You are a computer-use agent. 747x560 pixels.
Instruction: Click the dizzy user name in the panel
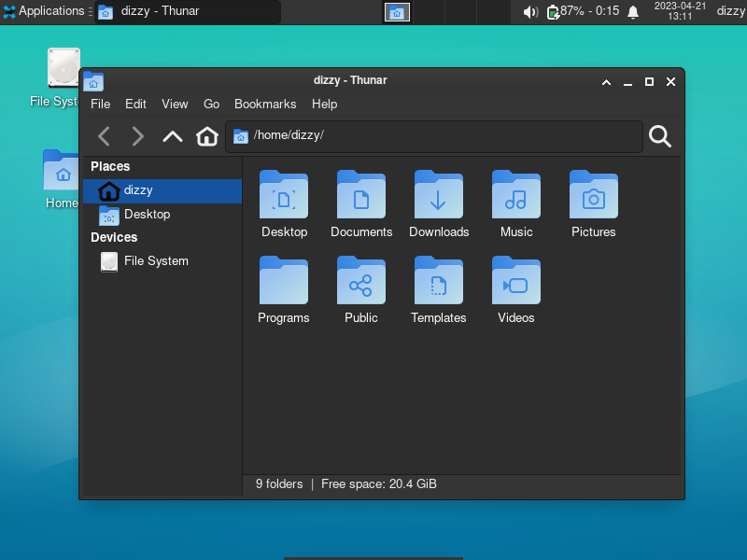pyautogui.click(x=730, y=11)
